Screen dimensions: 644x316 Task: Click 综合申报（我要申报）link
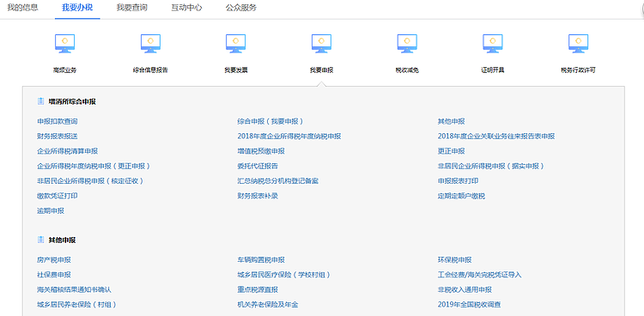[x=270, y=122]
